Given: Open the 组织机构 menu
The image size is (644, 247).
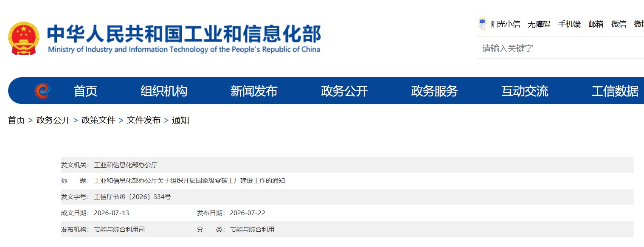Looking at the screenshot, I should [x=164, y=91].
